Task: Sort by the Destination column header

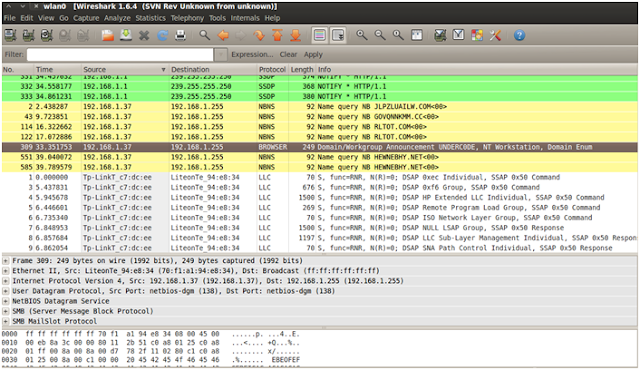Action: pos(213,69)
